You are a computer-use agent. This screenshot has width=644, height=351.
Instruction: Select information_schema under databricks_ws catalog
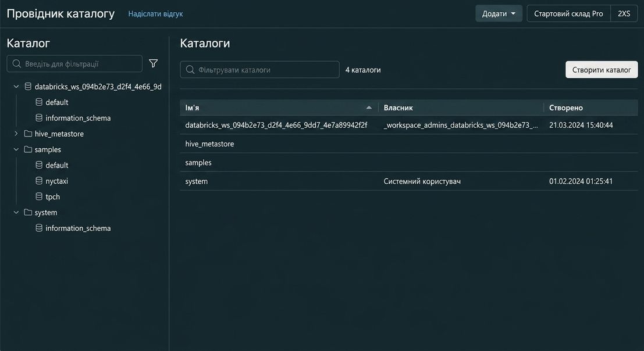(78, 118)
